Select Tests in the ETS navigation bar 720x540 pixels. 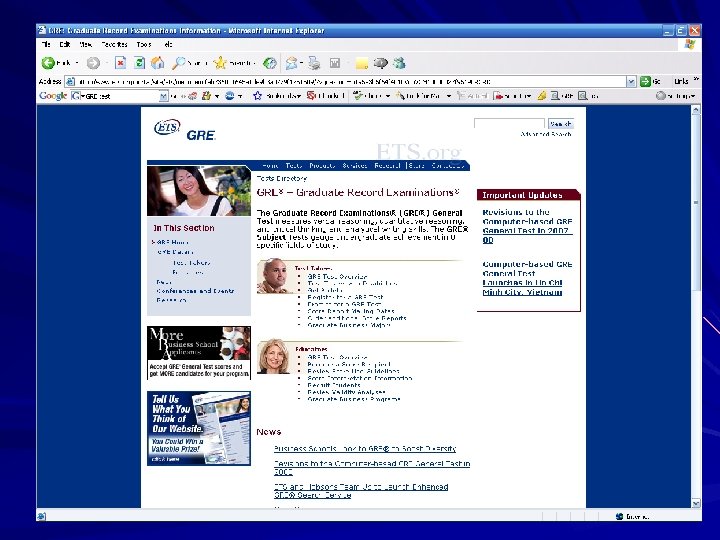294,165
